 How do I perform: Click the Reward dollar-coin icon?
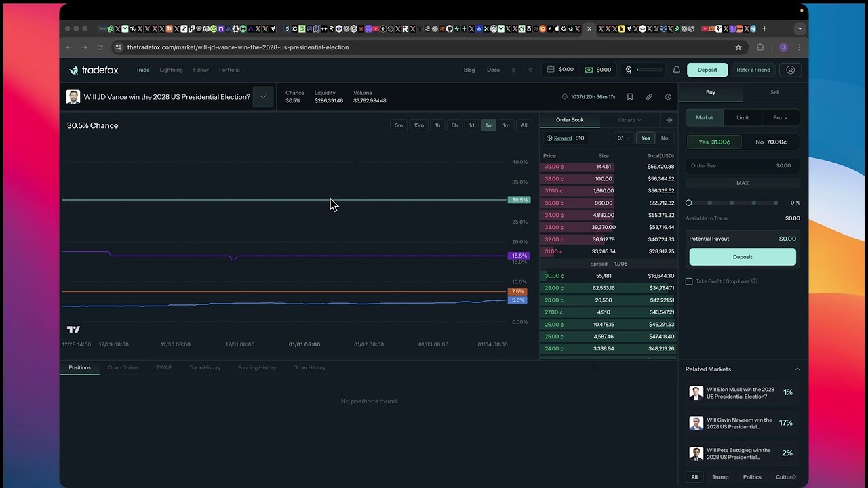(549, 138)
